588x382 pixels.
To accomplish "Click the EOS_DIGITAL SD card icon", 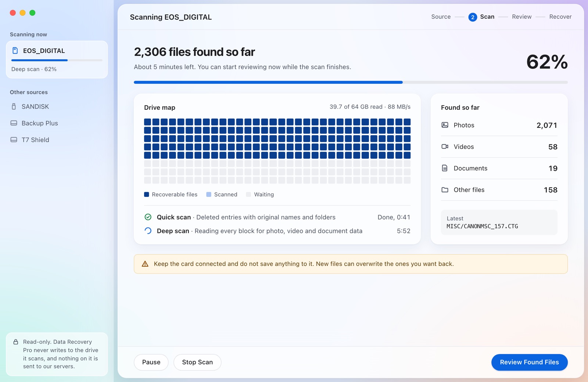I will coord(15,51).
